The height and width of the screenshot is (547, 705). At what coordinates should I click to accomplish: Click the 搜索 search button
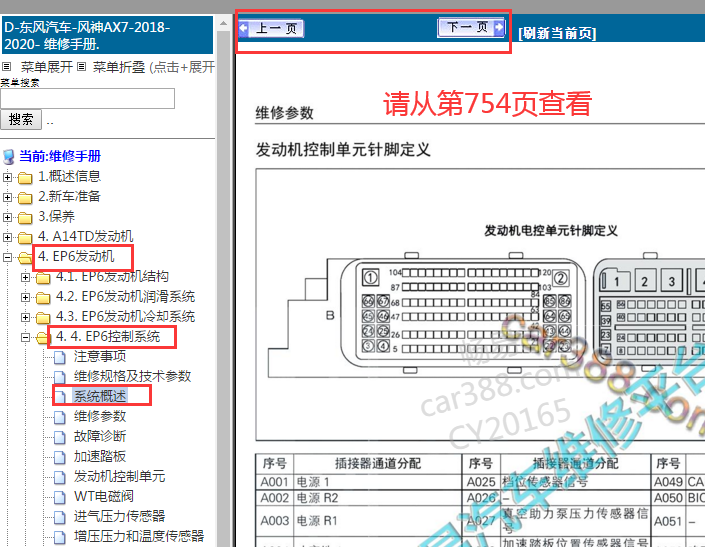tap(21, 120)
